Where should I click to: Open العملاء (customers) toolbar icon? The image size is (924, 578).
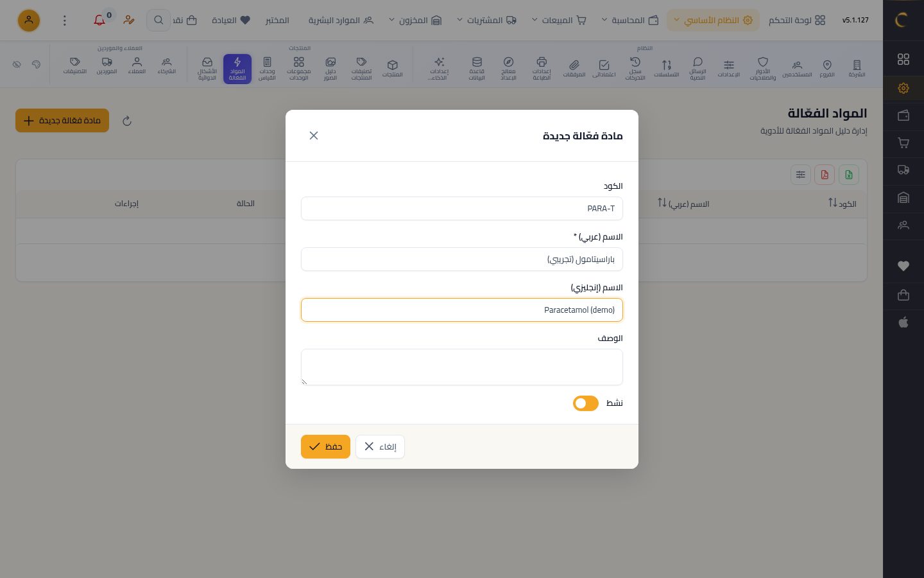[137, 66]
